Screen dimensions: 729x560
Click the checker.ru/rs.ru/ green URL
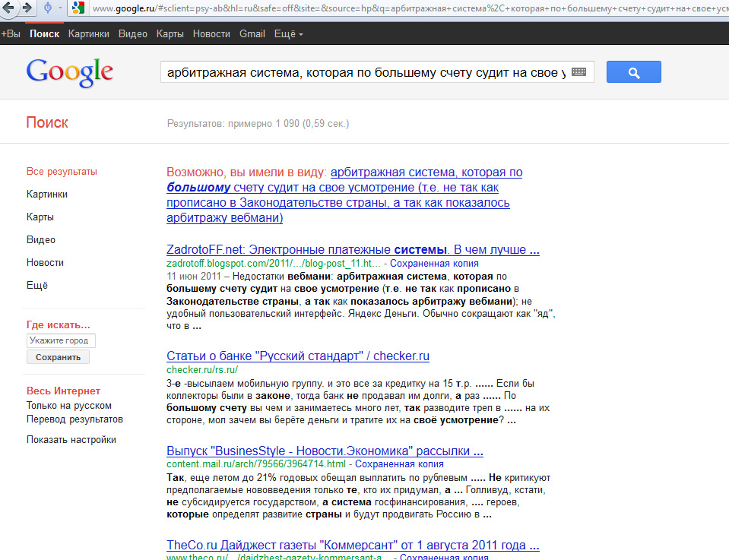202,369
